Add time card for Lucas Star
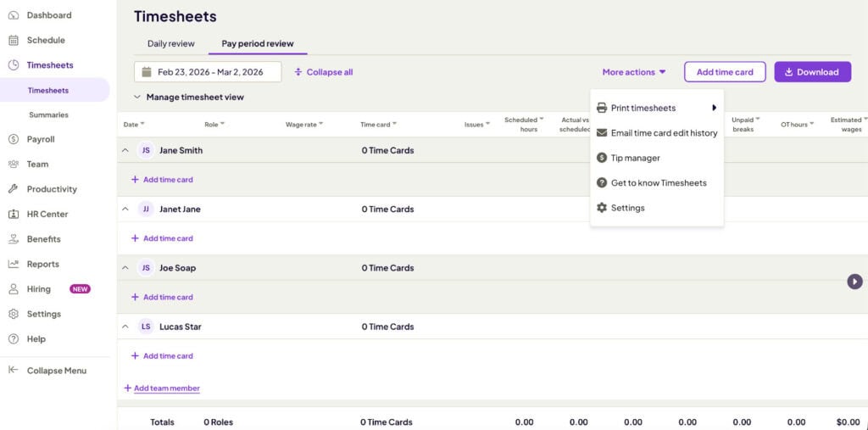Screen dimensions: 868x430 click(162, 355)
